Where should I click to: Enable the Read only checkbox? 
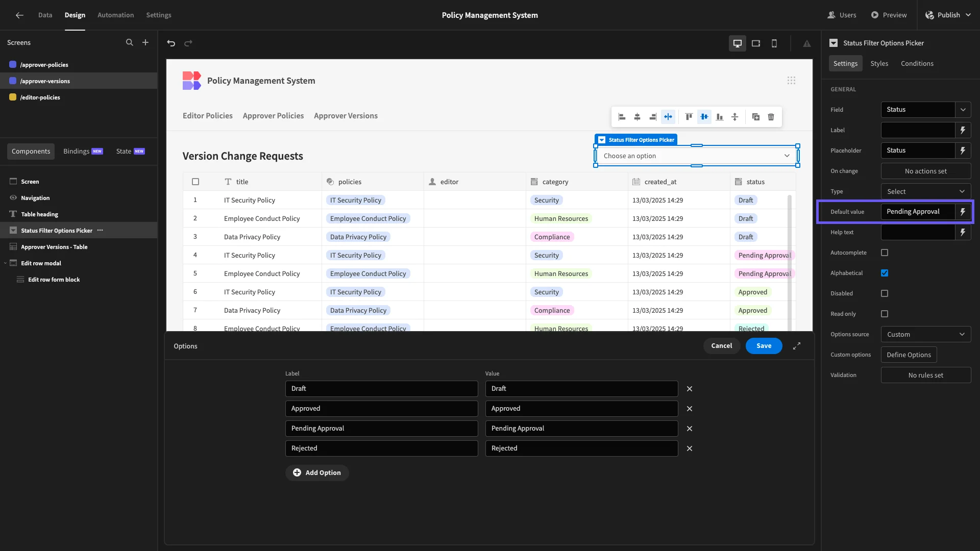tap(885, 314)
